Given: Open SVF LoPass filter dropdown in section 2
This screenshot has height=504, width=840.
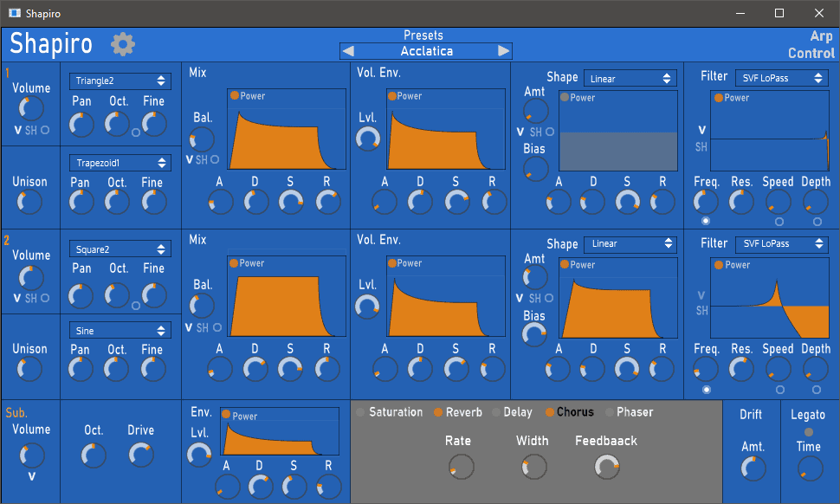Looking at the screenshot, I should pyautogui.click(x=782, y=243).
